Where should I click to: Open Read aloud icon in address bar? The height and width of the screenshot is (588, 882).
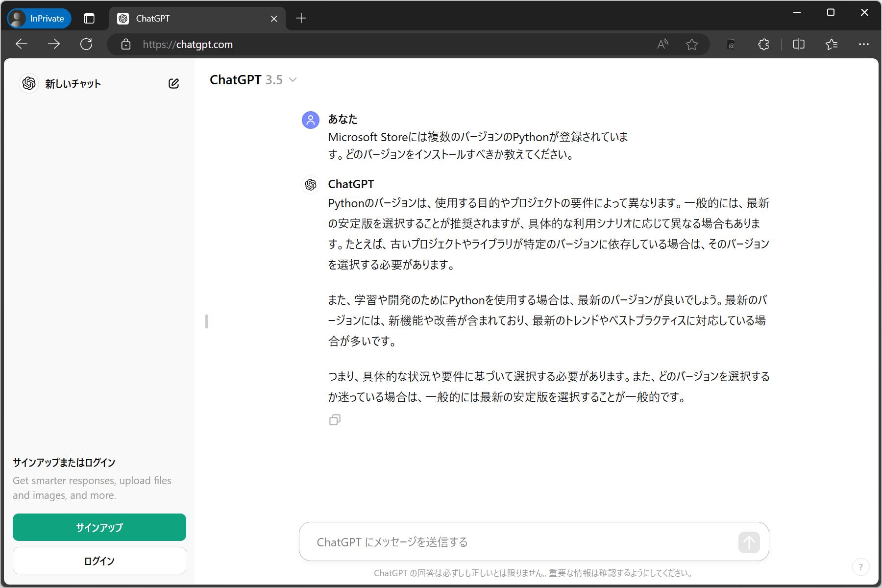(662, 44)
